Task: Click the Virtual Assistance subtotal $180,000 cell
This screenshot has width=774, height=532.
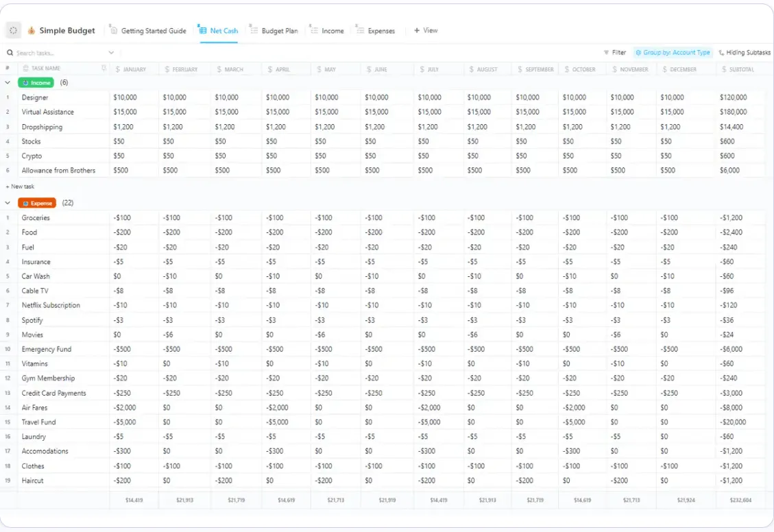Action: pyautogui.click(x=733, y=112)
